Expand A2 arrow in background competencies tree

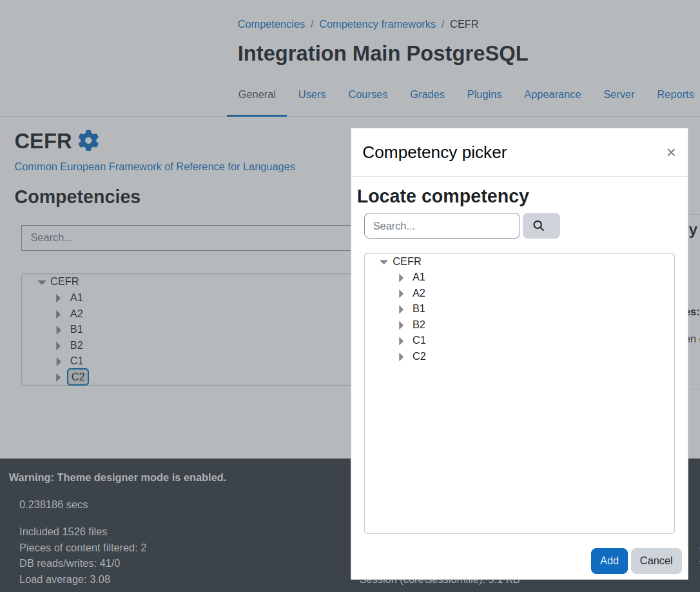coord(58,314)
